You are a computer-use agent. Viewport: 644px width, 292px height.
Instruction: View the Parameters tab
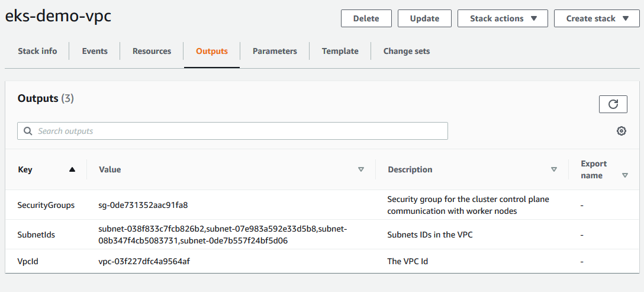click(275, 52)
